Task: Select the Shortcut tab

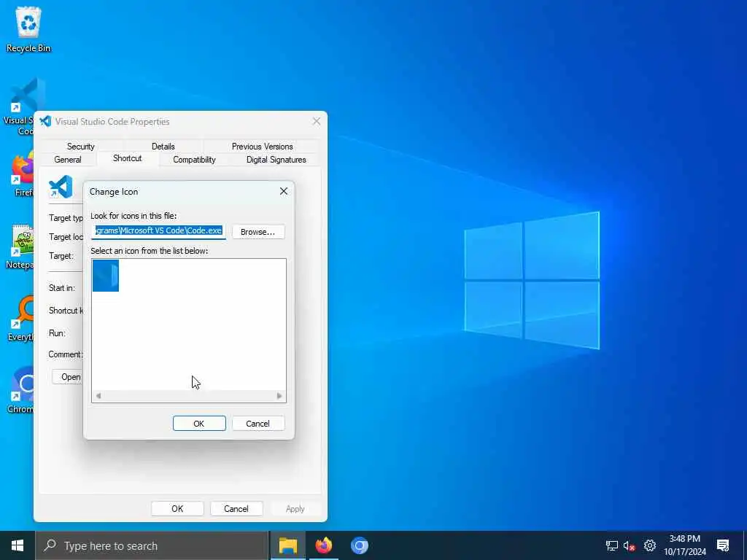Action: (127, 158)
